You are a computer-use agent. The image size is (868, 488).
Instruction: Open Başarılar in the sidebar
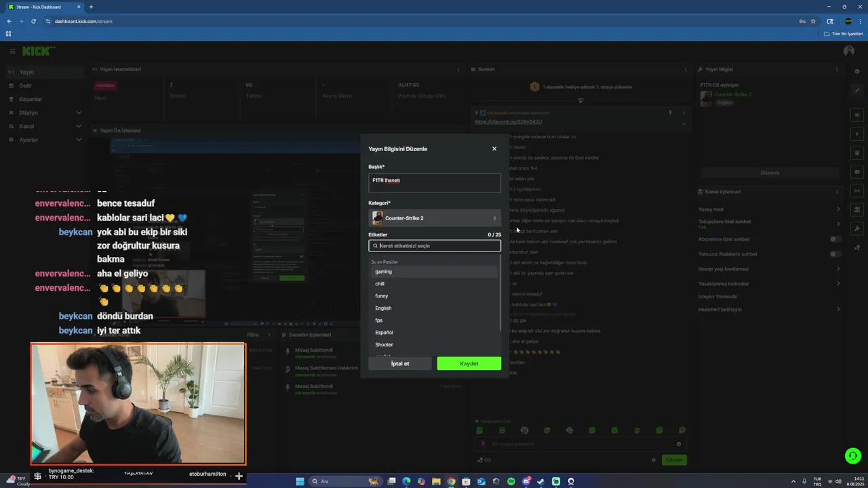(44, 99)
